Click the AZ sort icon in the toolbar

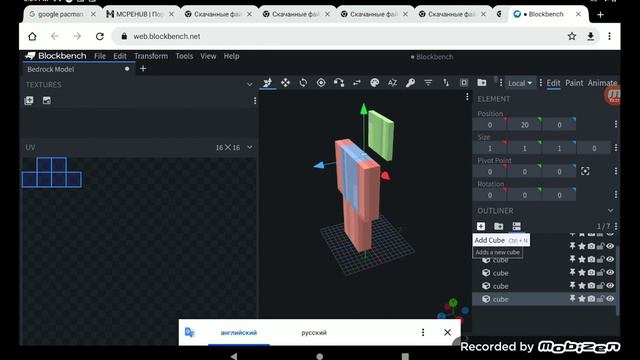(x=392, y=83)
